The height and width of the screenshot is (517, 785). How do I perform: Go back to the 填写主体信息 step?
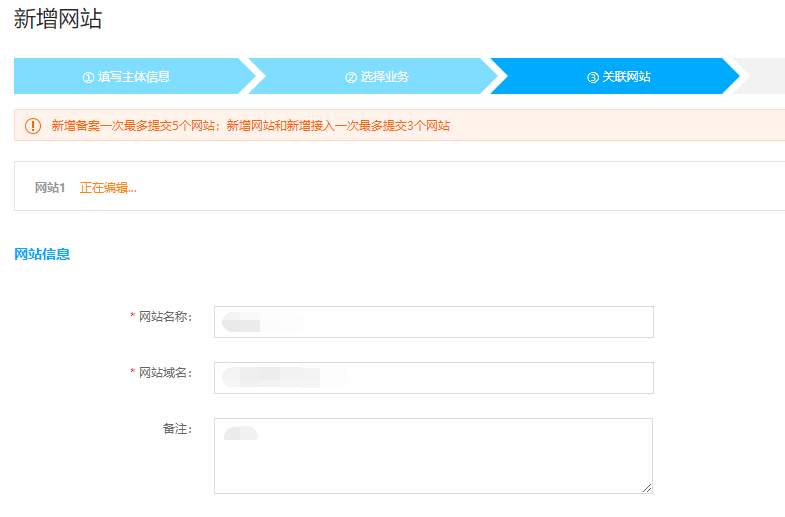(x=133, y=77)
